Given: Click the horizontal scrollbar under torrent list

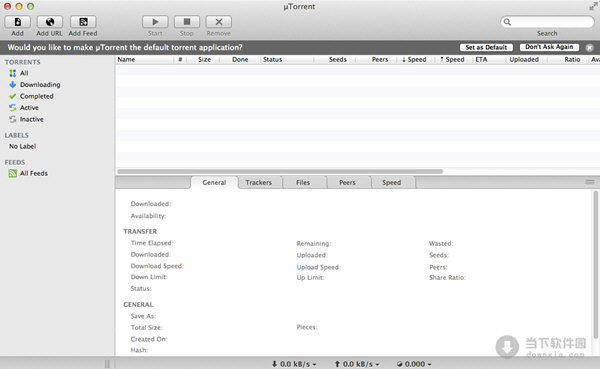Looking at the screenshot, I should [280, 171].
